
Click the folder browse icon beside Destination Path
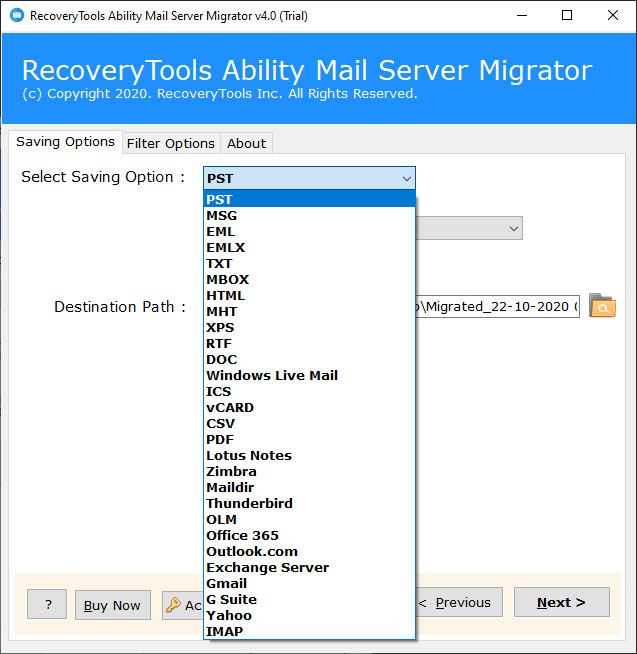[x=602, y=306]
